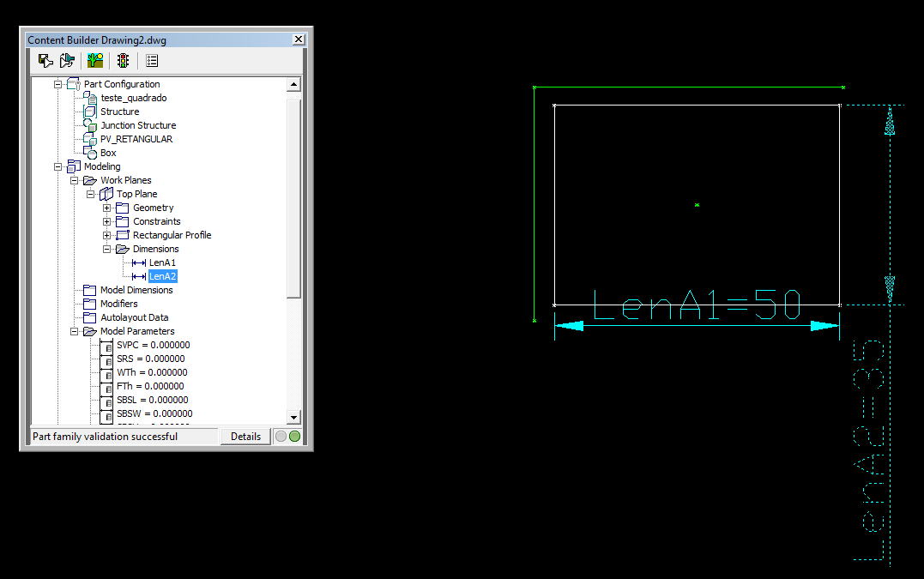924x579 pixels.
Task: Click the tree scrollbar down arrow
Action: [294, 417]
